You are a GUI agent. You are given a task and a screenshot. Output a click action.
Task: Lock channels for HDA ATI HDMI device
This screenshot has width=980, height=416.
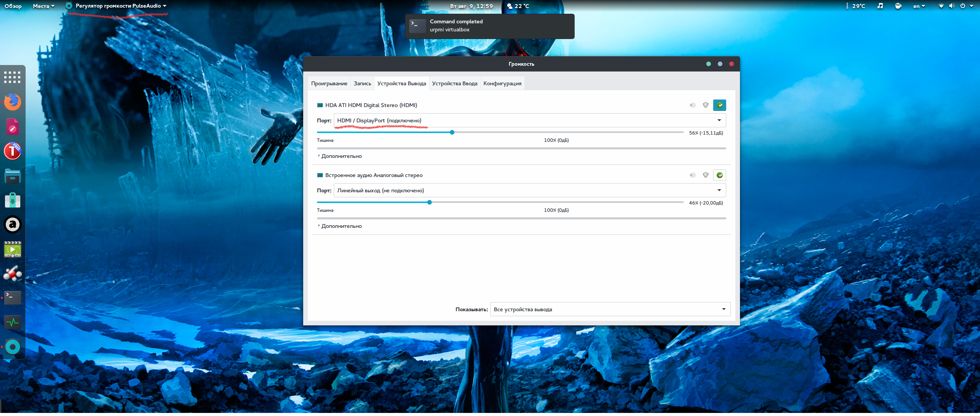pyautogui.click(x=706, y=105)
